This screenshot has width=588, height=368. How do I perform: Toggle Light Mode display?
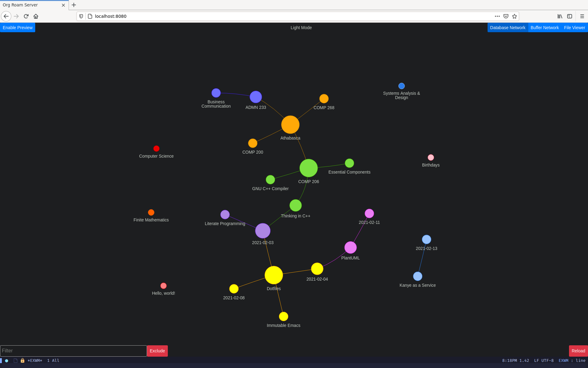[300, 27]
